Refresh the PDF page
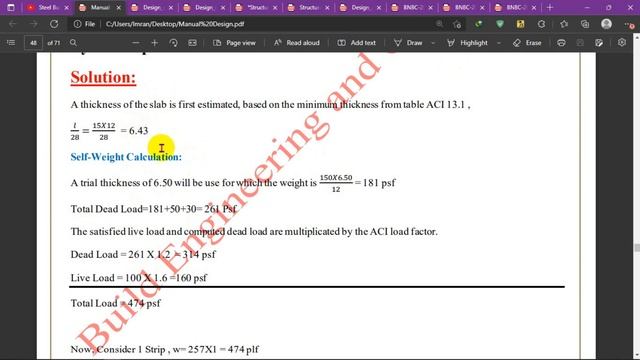640x360 pixels. pyautogui.click(x=54, y=24)
